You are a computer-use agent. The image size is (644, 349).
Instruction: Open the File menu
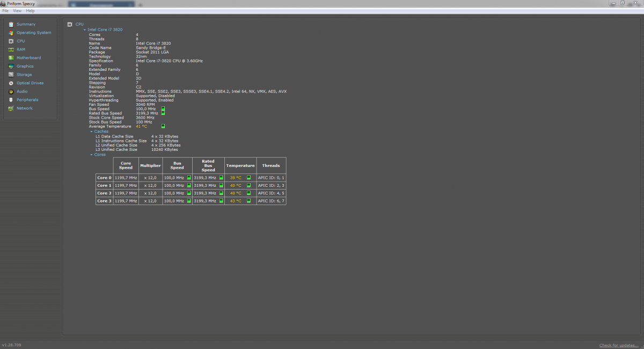pos(5,11)
